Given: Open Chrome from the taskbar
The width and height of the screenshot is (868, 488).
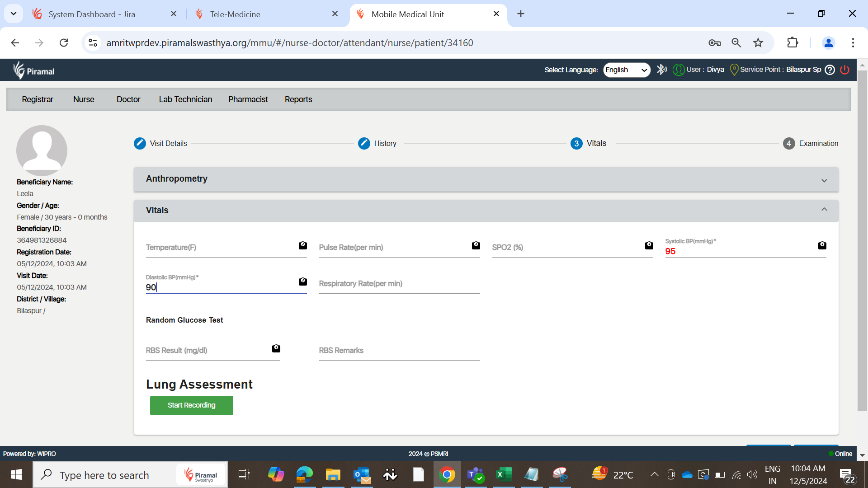Looking at the screenshot, I should (x=447, y=474).
